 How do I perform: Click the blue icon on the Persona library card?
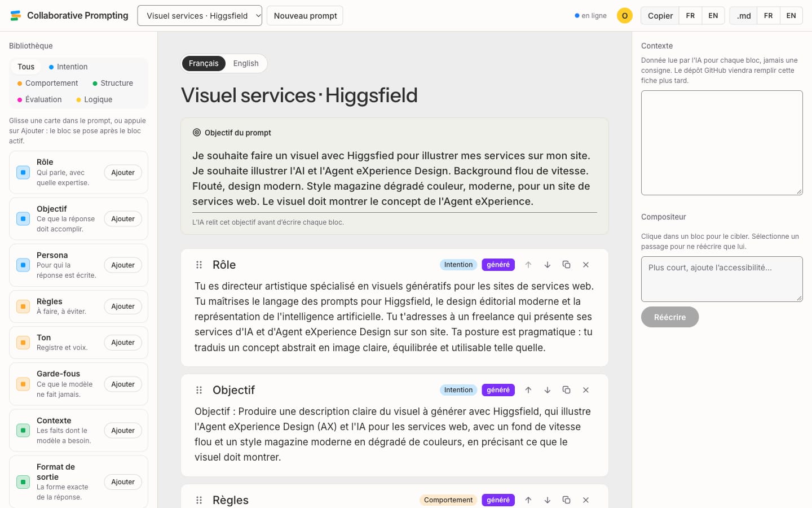coord(23,265)
